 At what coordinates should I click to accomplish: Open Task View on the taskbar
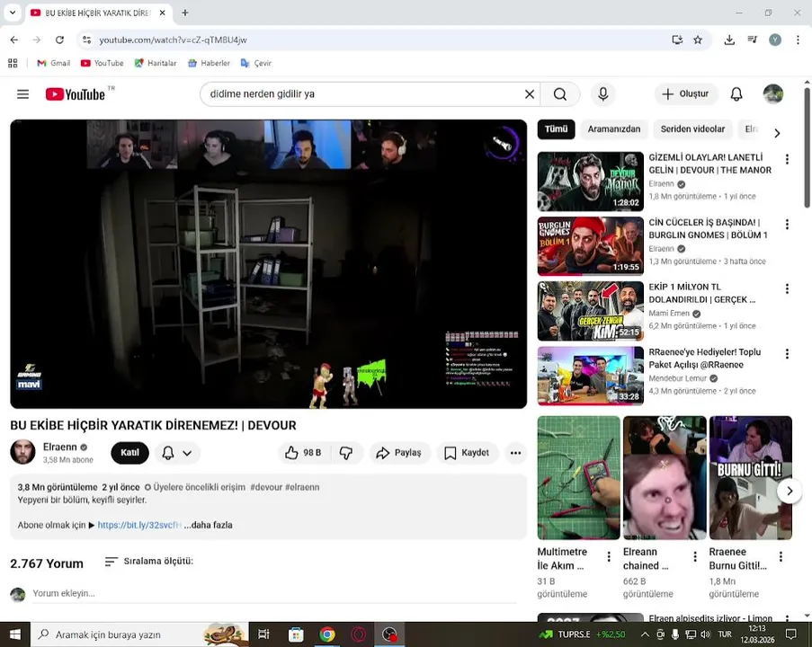click(x=263, y=634)
